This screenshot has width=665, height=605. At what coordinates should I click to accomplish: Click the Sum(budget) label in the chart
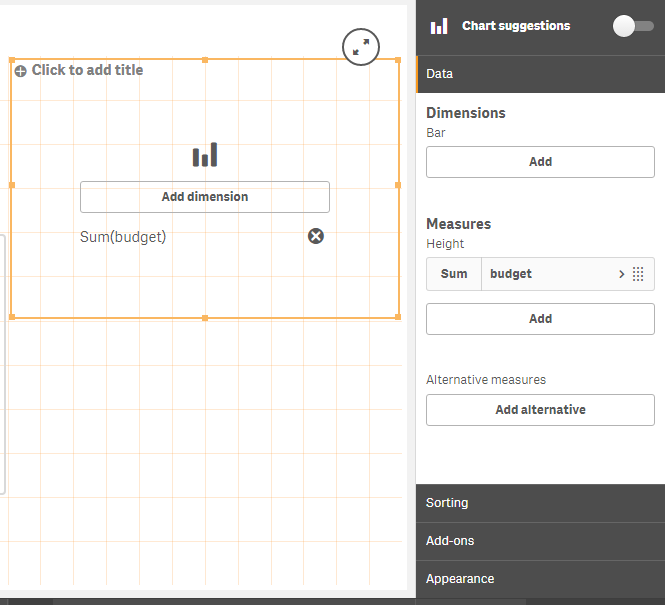pyautogui.click(x=123, y=237)
